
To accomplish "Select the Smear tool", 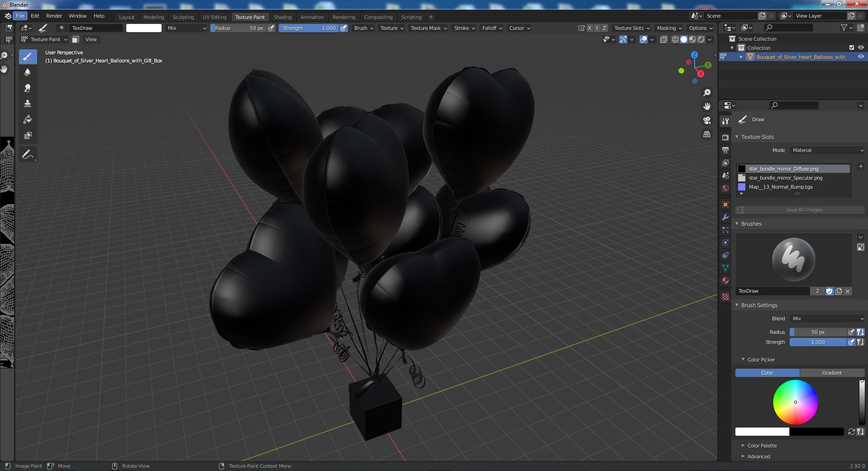I will pos(28,88).
